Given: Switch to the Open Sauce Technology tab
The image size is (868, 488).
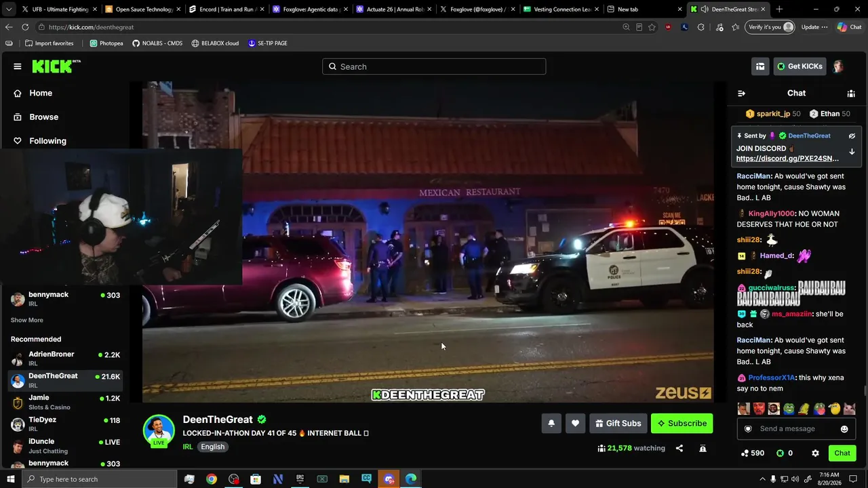Looking at the screenshot, I should tap(143, 9).
